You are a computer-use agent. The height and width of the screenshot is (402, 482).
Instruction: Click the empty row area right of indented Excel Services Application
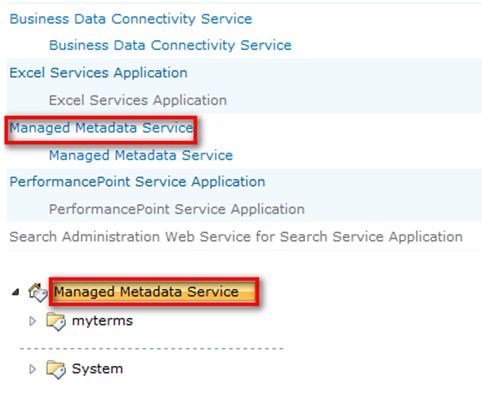point(353,100)
